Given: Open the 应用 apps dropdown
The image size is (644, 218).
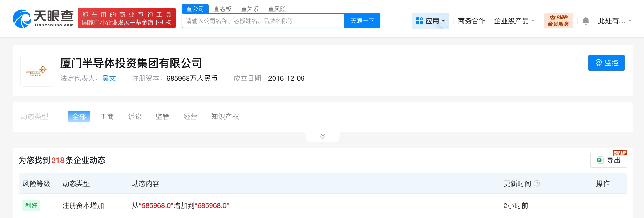Looking at the screenshot, I should tap(431, 21).
